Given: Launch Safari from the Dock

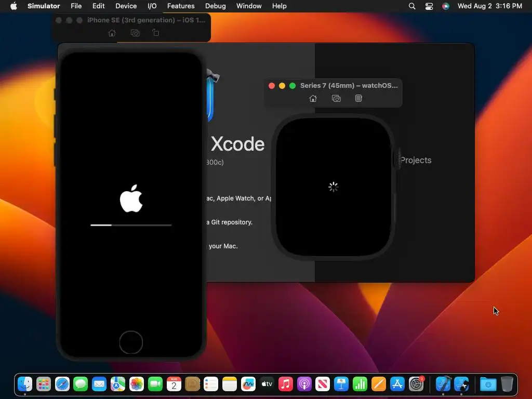Looking at the screenshot, I should [x=62, y=384].
